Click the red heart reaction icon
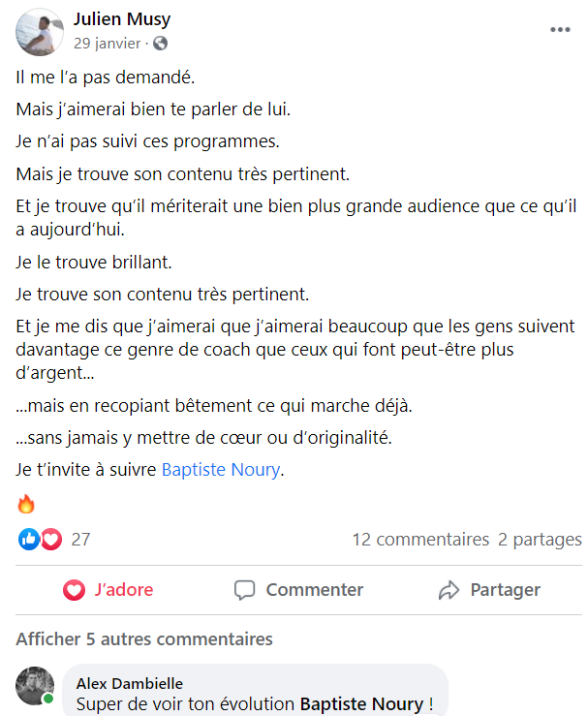This screenshot has width=588, height=716. click(x=51, y=540)
